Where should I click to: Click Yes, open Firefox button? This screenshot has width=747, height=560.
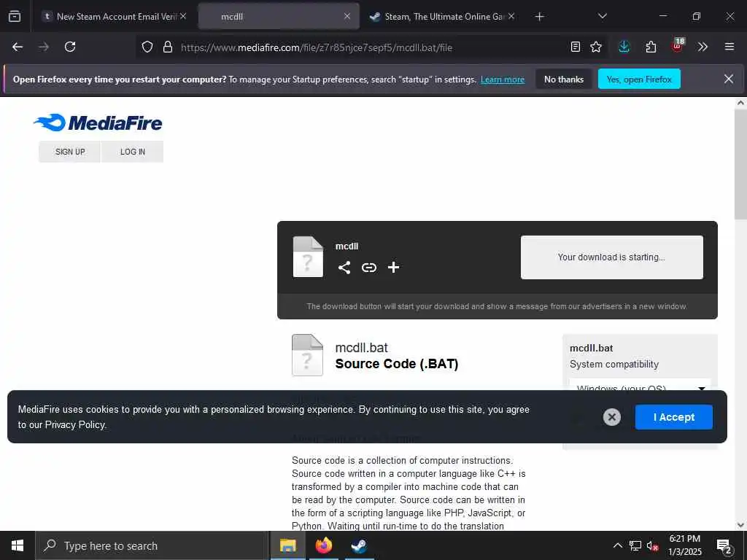pos(639,79)
